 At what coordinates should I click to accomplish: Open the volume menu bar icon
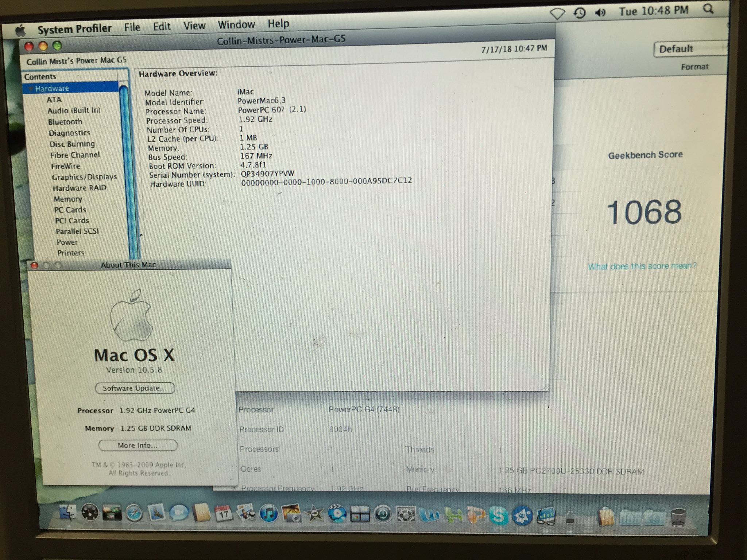(600, 13)
